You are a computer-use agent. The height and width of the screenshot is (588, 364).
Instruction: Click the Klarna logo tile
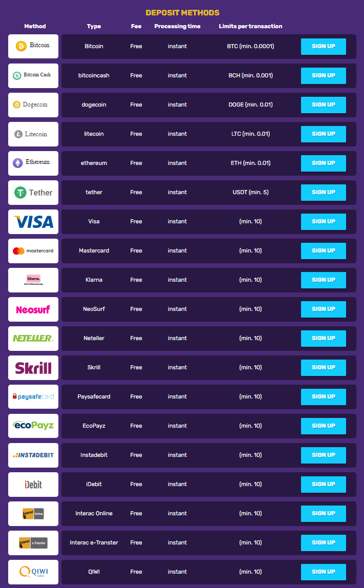tap(33, 280)
